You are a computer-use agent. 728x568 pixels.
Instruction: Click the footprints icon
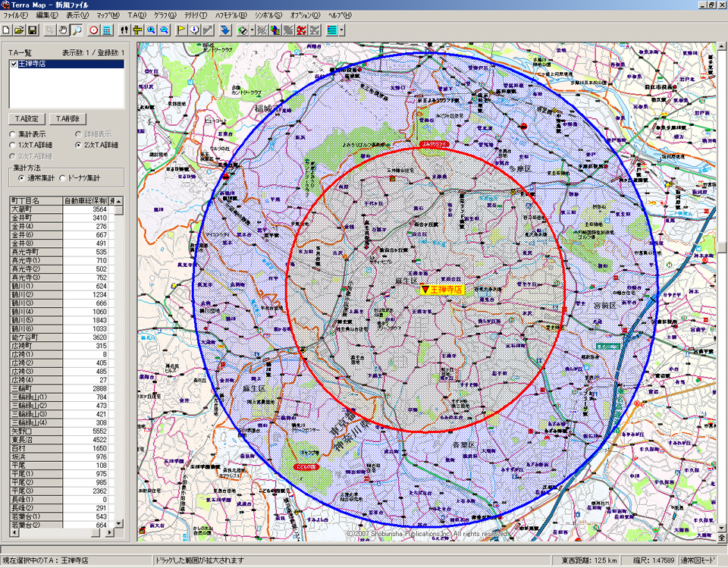click(124, 30)
